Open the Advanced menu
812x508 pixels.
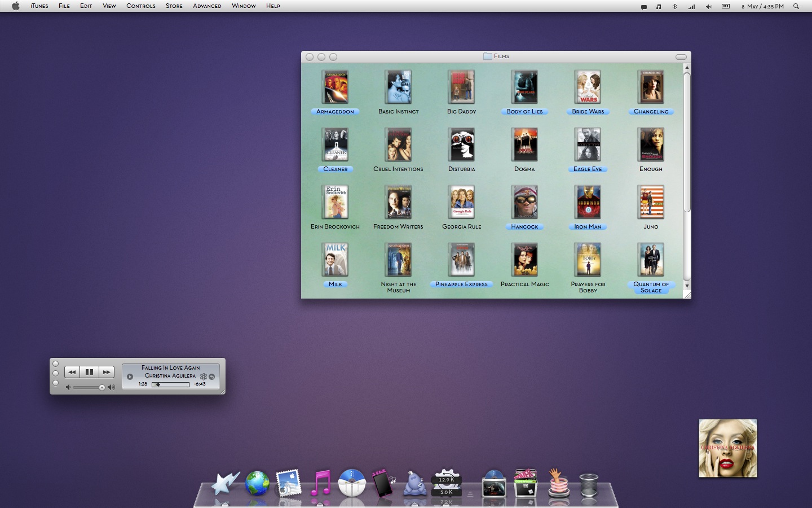click(x=207, y=6)
